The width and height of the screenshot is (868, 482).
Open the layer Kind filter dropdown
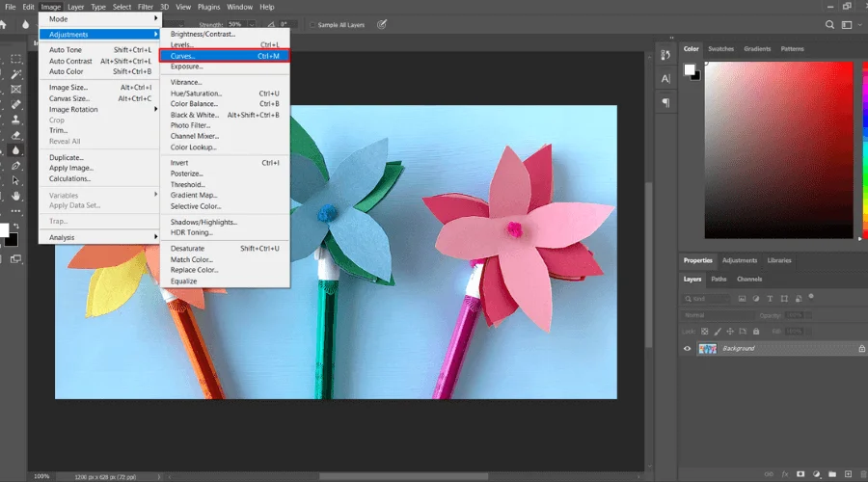(706, 299)
